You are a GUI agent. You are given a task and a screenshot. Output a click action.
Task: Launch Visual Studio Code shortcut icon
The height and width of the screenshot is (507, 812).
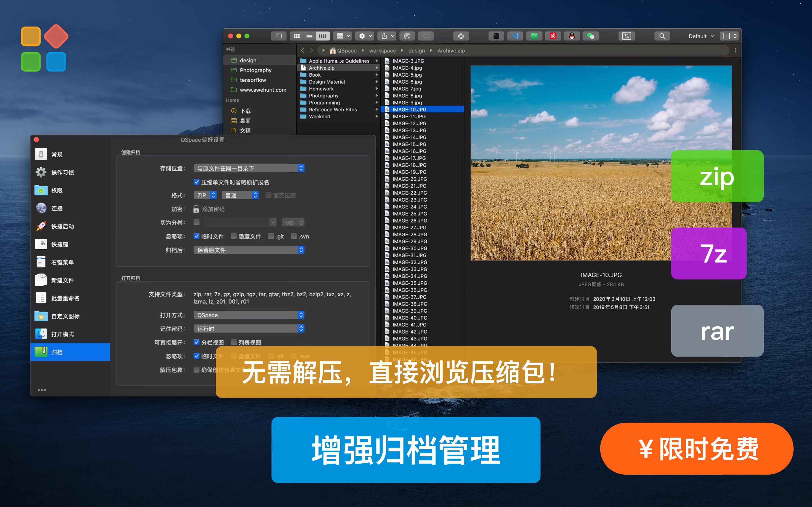tap(515, 36)
